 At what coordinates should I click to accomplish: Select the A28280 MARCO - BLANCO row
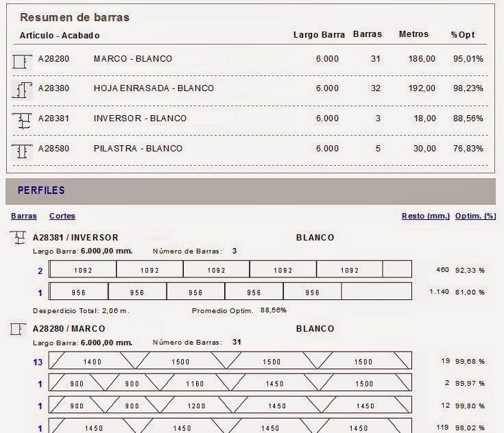[x=132, y=59]
